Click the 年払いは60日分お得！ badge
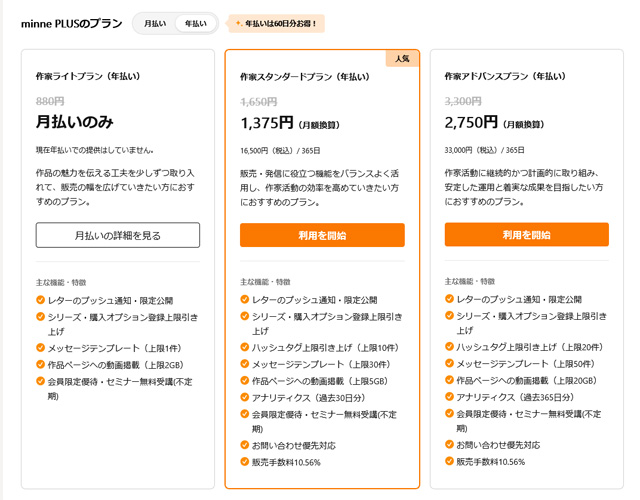 [277, 24]
